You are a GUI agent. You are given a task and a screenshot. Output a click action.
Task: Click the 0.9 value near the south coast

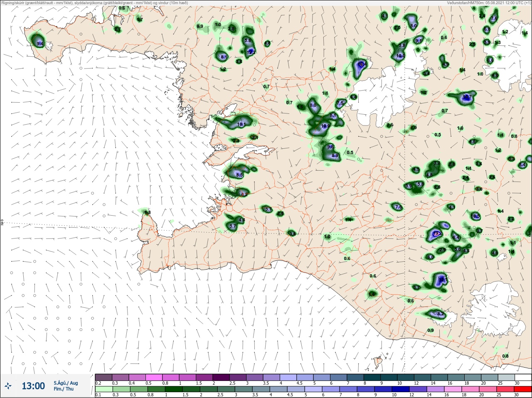tap(431, 330)
